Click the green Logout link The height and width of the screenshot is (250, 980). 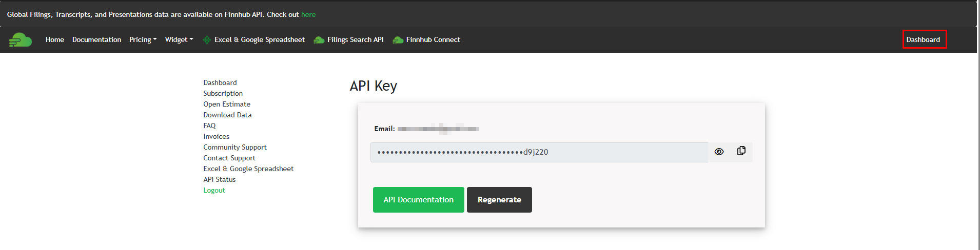coord(214,190)
